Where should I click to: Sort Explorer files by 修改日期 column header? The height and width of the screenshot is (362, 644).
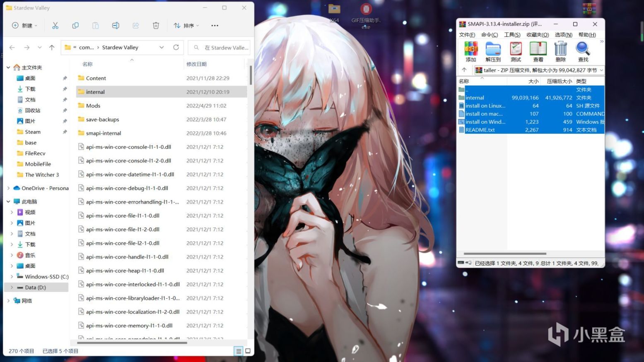196,64
